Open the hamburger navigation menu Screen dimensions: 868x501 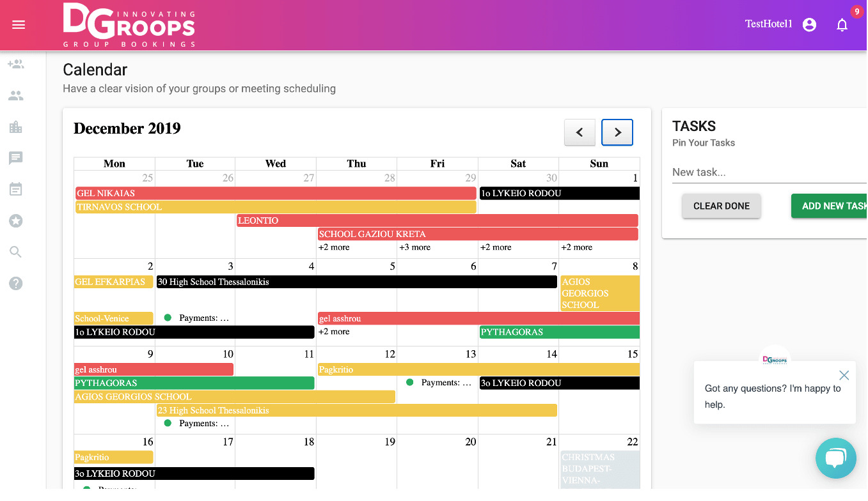click(19, 25)
